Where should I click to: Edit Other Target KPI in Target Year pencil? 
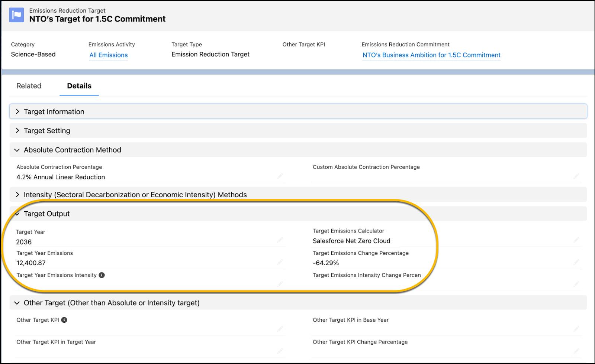pos(280,351)
